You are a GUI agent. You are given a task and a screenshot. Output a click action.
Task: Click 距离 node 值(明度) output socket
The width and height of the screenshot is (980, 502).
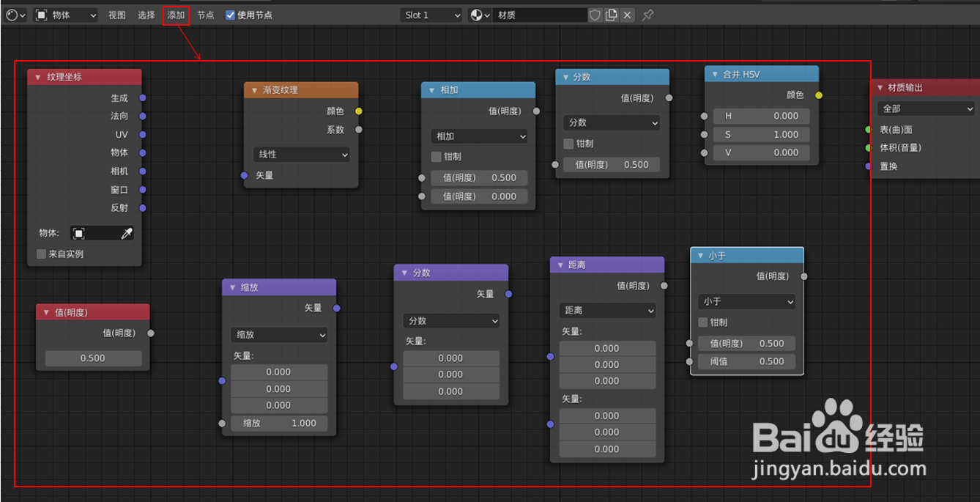664,286
